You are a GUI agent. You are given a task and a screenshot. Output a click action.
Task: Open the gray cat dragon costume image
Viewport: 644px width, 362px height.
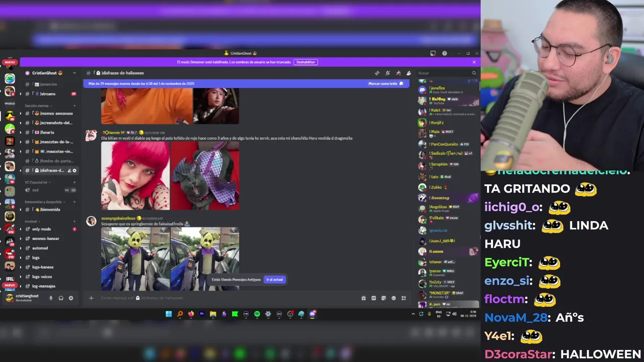[205, 176]
